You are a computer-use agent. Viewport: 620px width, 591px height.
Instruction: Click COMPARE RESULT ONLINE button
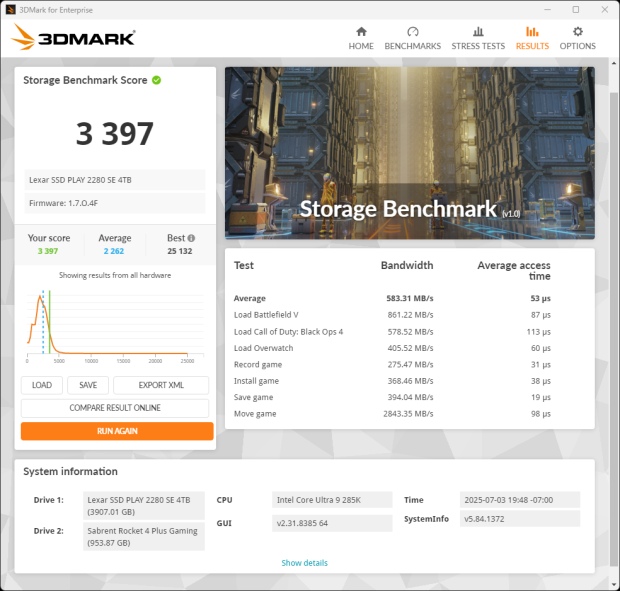coord(115,408)
